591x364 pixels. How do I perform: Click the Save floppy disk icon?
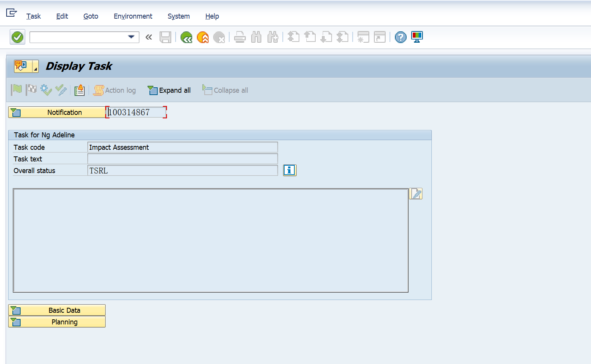click(165, 37)
